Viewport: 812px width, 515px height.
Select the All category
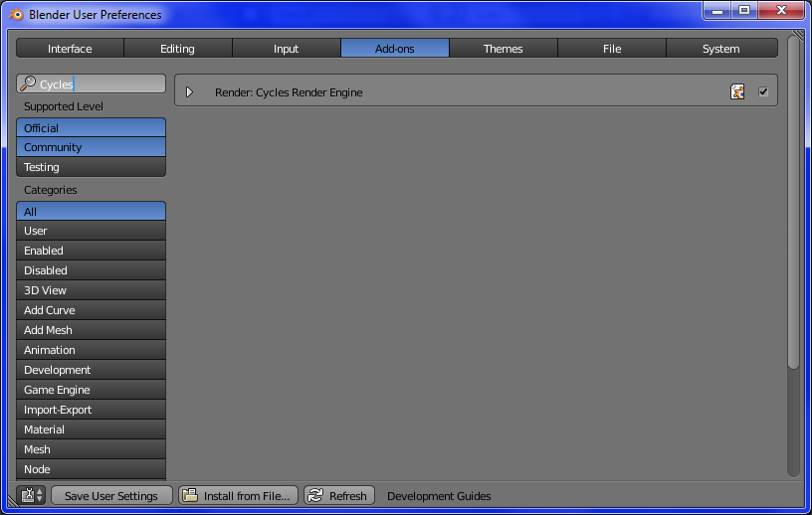point(92,211)
